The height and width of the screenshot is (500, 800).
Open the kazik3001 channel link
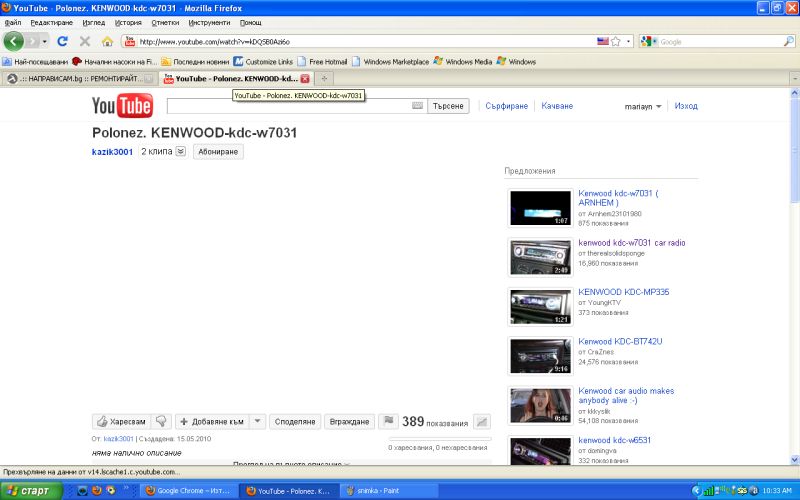click(112, 152)
